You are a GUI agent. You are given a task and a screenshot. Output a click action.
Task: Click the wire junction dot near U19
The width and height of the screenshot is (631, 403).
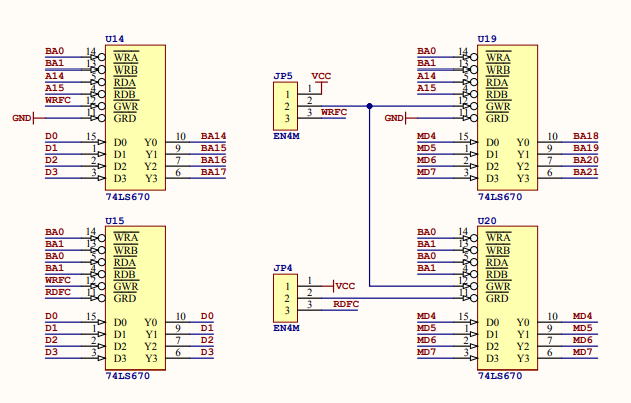(x=369, y=105)
